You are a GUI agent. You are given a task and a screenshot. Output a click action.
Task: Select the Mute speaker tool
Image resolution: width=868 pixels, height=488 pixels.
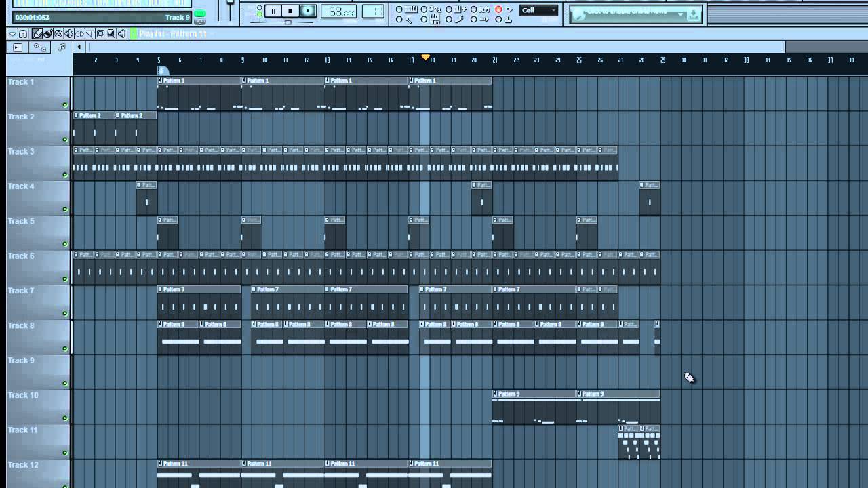(69, 34)
